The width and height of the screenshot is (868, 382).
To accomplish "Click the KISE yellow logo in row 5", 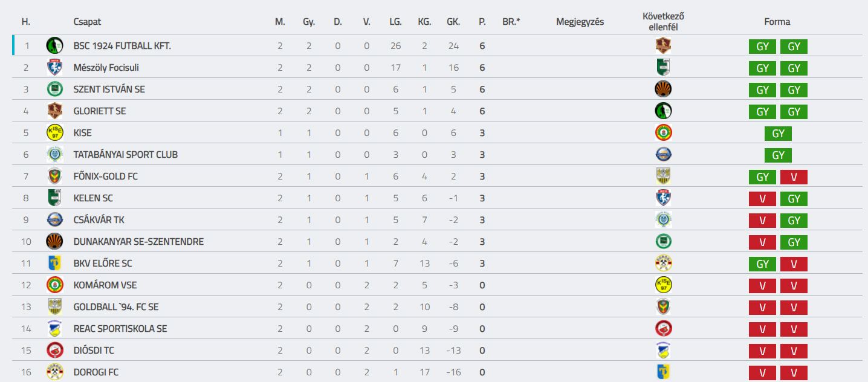I will coord(54,132).
